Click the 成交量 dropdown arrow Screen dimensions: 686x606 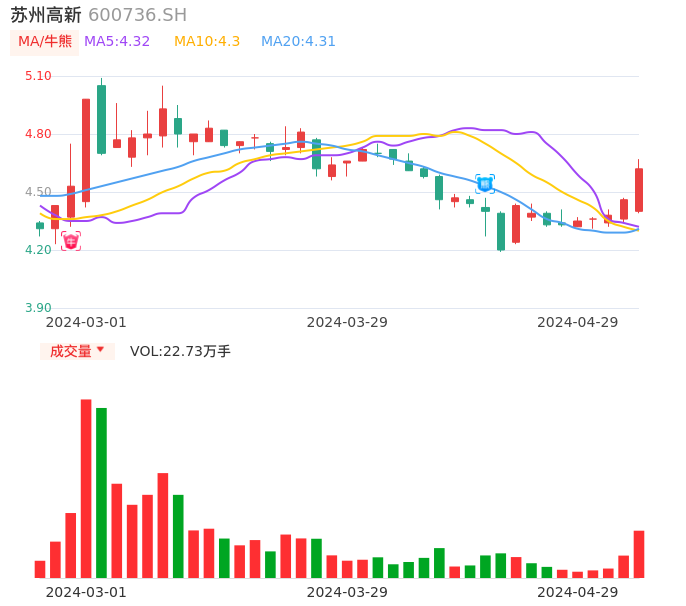100,351
